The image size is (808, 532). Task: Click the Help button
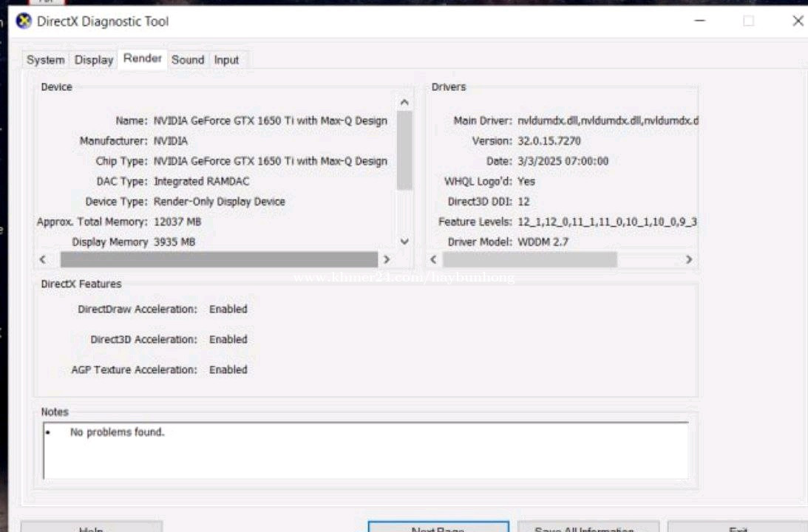click(x=91, y=527)
